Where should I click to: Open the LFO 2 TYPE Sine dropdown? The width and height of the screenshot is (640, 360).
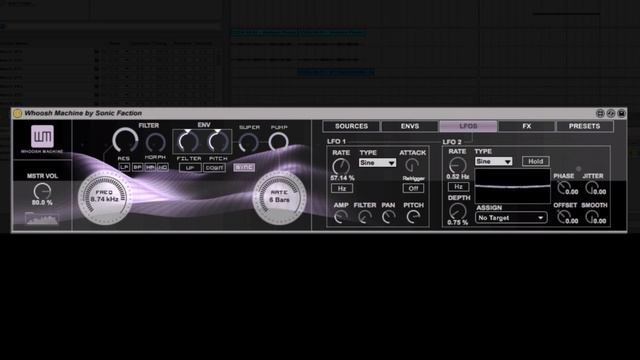pyautogui.click(x=493, y=162)
